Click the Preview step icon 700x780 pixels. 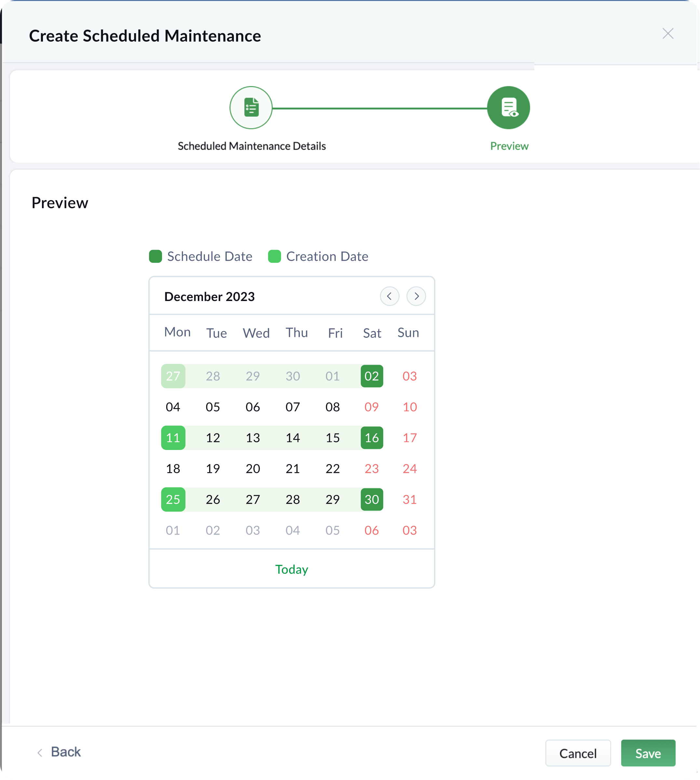(508, 107)
